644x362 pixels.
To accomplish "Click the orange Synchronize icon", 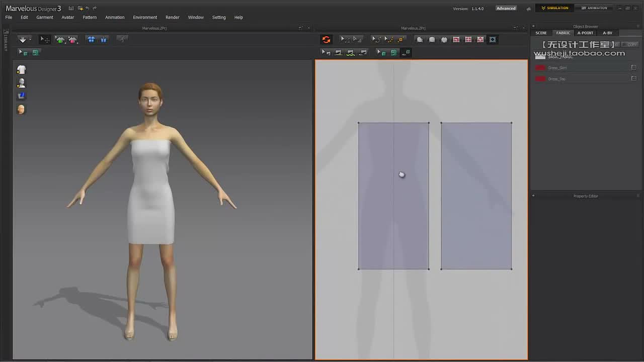I will pos(326,39).
